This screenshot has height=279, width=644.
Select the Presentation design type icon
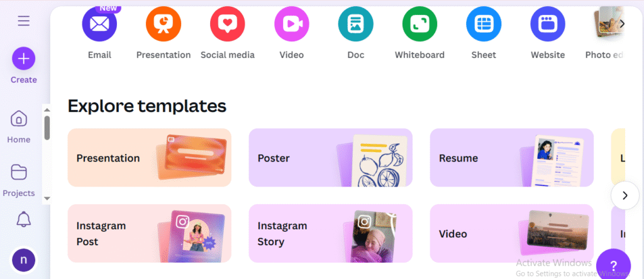click(x=164, y=24)
